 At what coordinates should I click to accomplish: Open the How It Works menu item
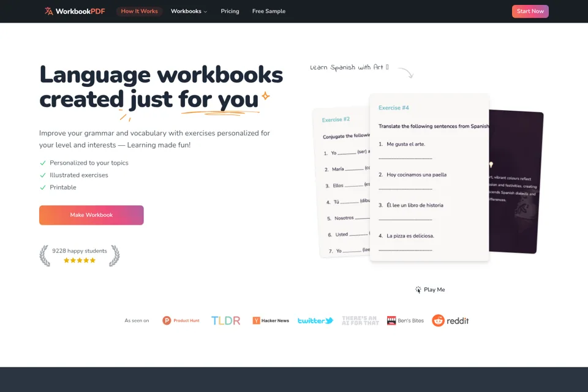coord(139,11)
